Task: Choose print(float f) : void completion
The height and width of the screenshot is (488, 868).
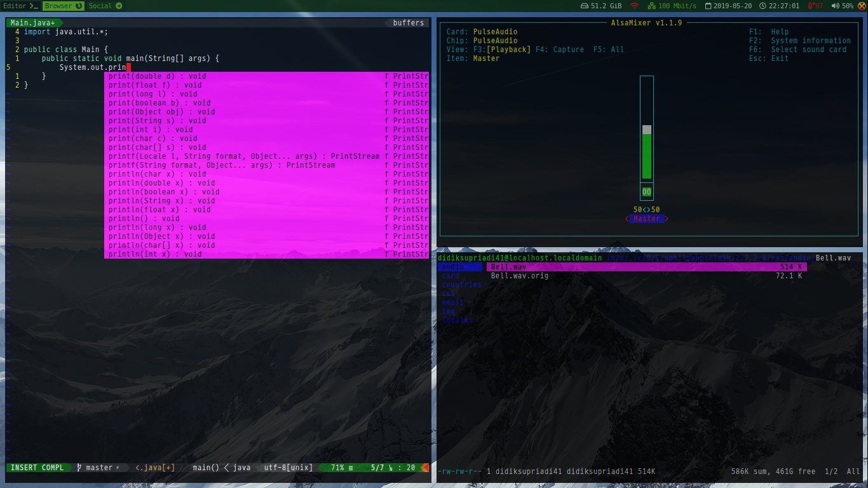Action: [x=267, y=85]
